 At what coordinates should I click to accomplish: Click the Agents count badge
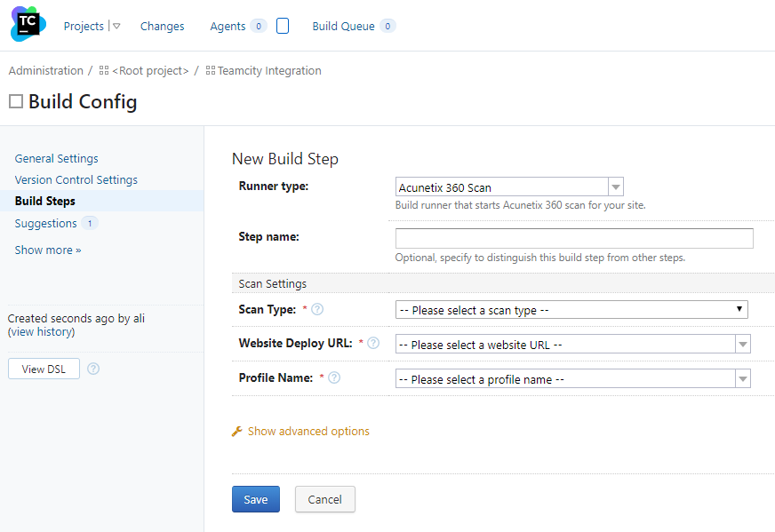[259, 26]
